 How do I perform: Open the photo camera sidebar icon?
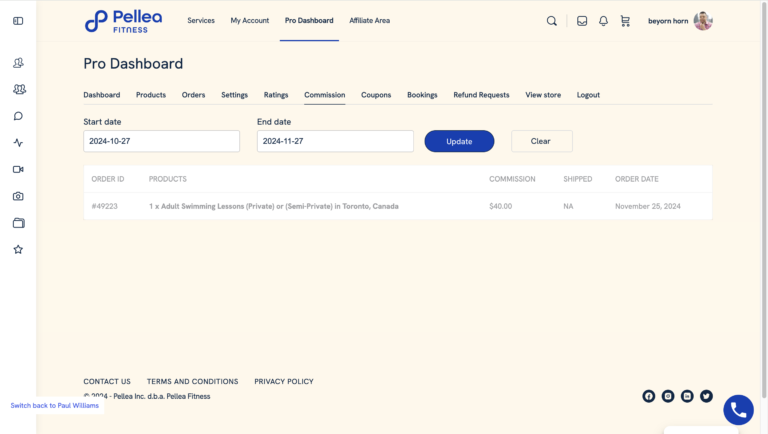18,196
